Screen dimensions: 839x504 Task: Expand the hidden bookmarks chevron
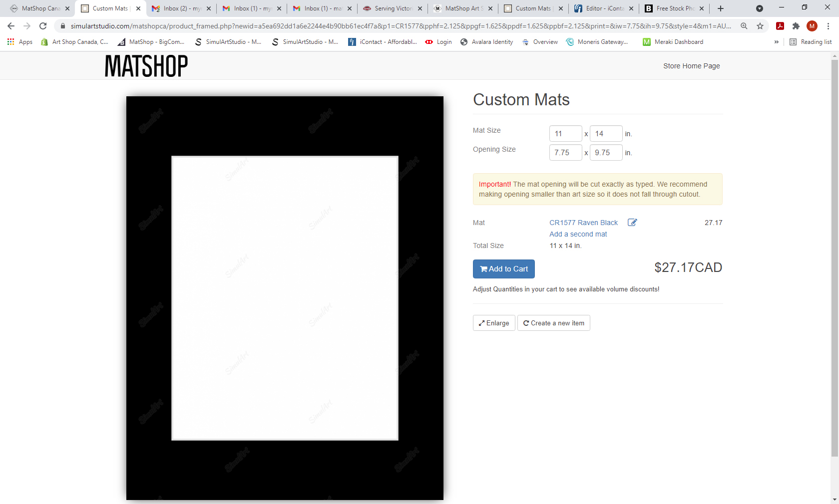tap(776, 42)
